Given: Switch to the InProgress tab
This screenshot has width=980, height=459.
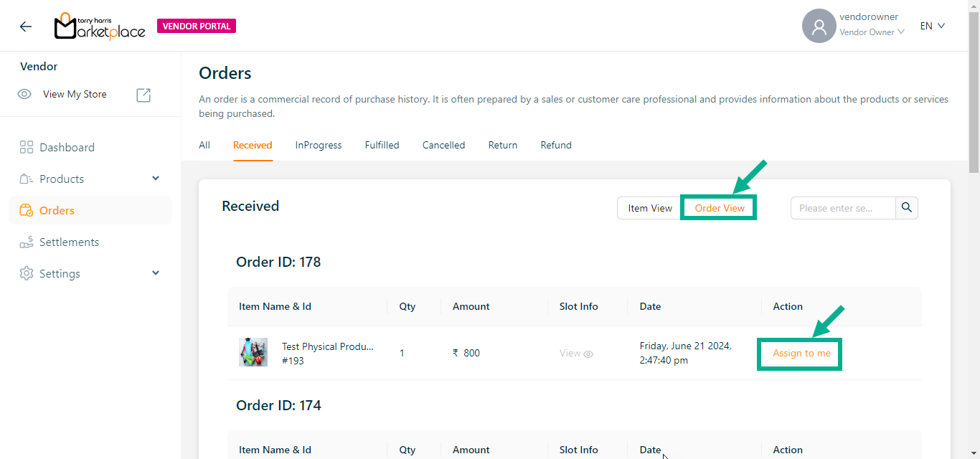Looking at the screenshot, I should point(318,145).
